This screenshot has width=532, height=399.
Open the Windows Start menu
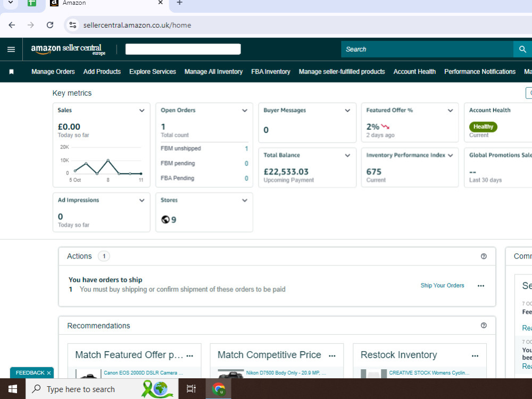(x=13, y=389)
